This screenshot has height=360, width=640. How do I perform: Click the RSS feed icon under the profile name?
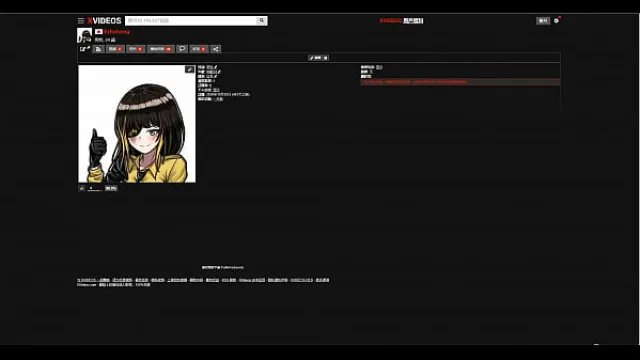98,49
